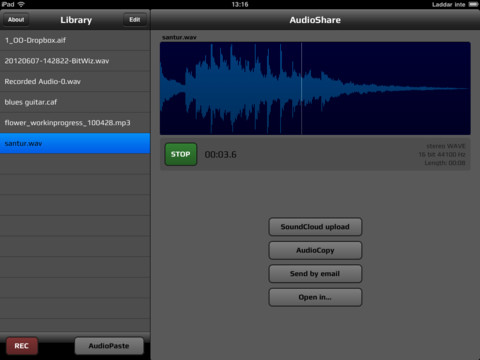Tap the 00:03.6 playback time readout
Screen dimensions: 480x360
click(x=220, y=155)
